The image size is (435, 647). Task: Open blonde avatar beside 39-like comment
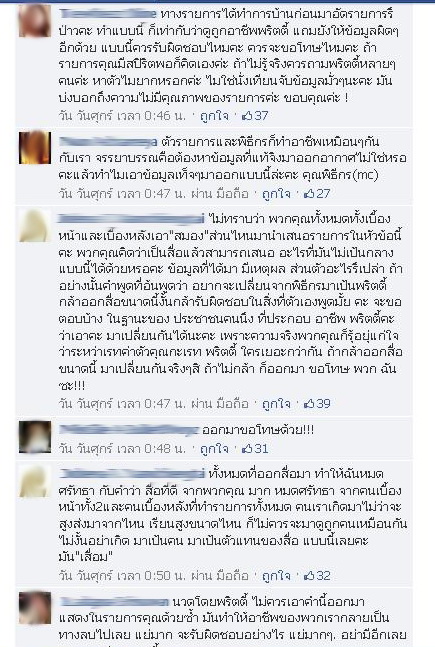35,225
